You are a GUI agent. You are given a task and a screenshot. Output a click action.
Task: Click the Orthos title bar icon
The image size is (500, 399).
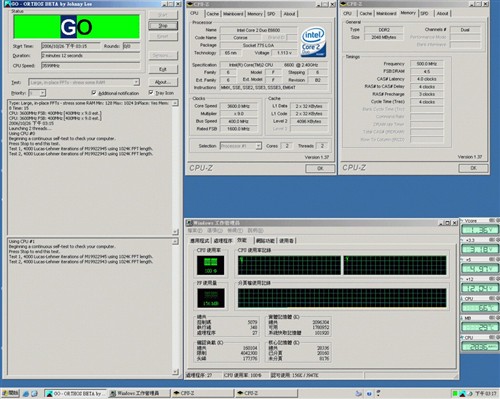pos(7,4)
